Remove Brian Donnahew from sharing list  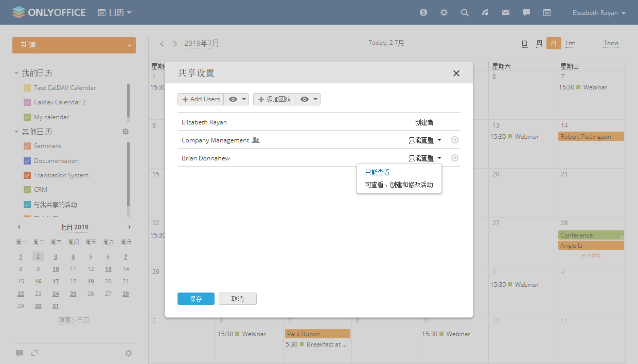[455, 158]
